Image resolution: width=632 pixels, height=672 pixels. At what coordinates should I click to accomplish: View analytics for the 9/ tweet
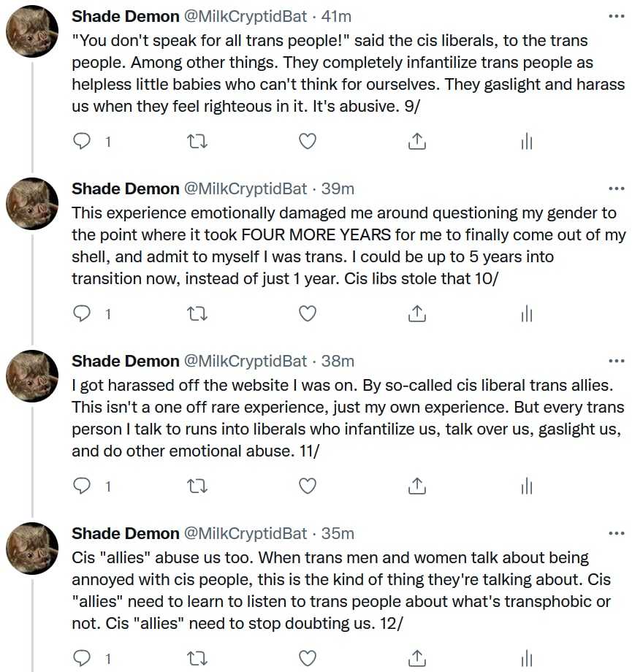[526, 142]
